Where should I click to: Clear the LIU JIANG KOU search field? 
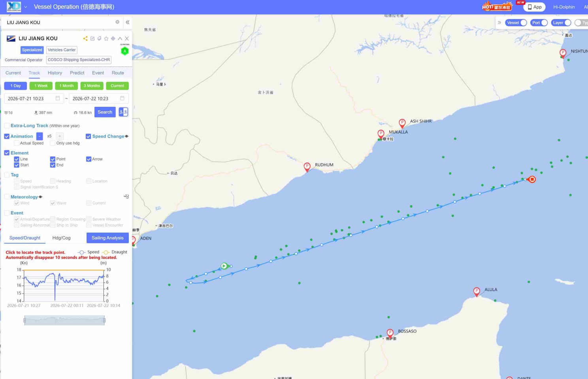tap(117, 22)
